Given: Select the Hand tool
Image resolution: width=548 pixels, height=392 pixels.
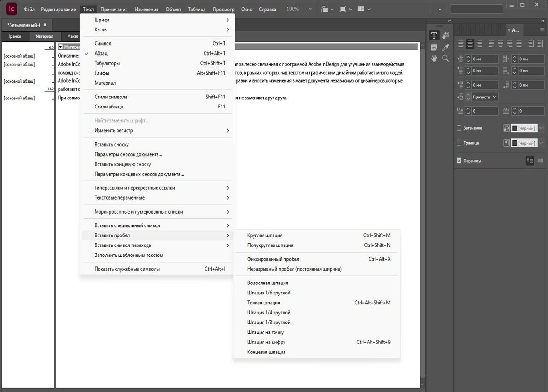Looking at the screenshot, I should (x=434, y=58).
